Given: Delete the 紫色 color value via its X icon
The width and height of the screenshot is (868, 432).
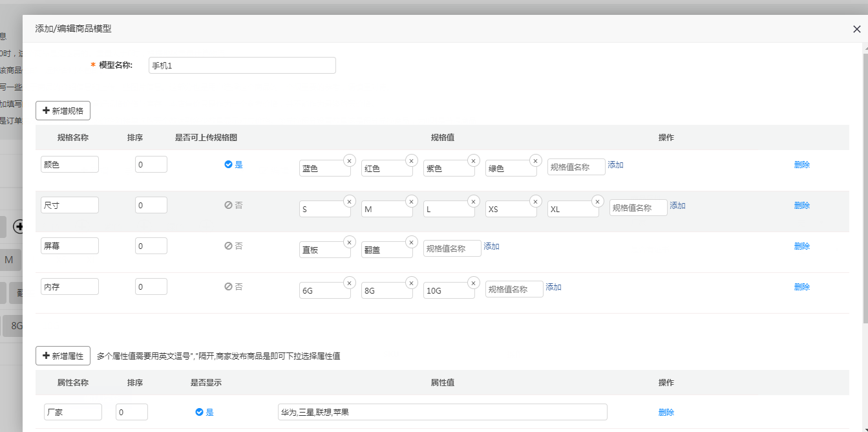Looking at the screenshot, I should tap(473, 160).
